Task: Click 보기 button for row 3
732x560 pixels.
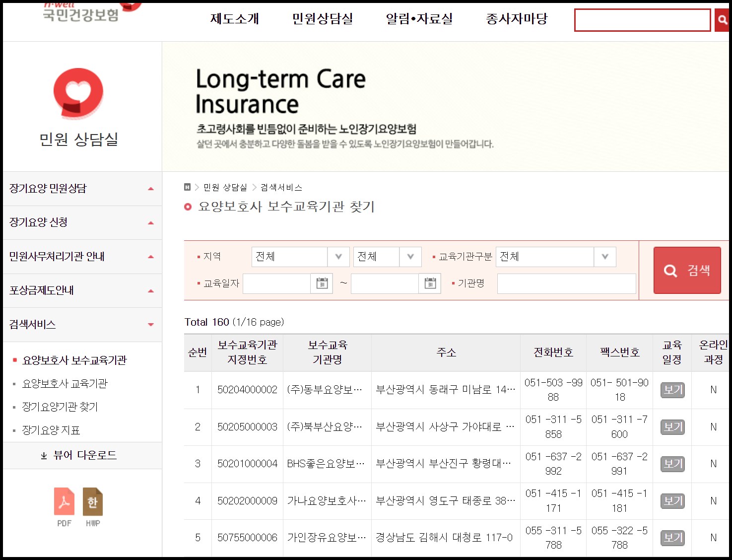Action: 672,464
